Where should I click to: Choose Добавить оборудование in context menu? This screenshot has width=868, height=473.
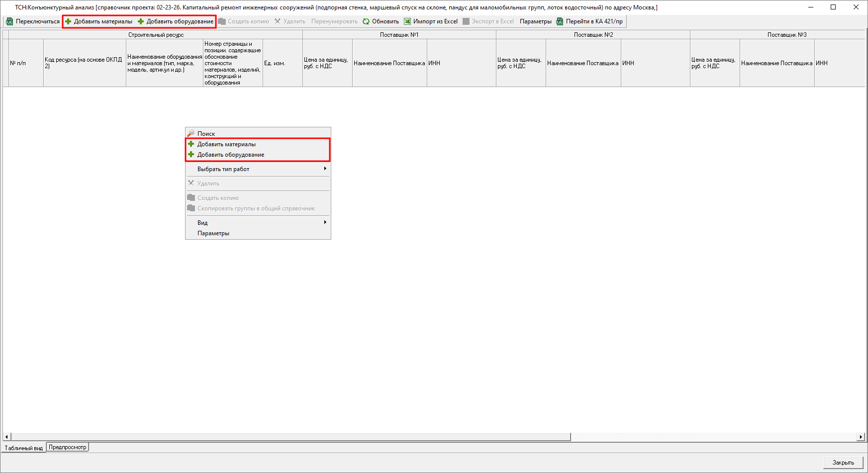tap(230, 155)
